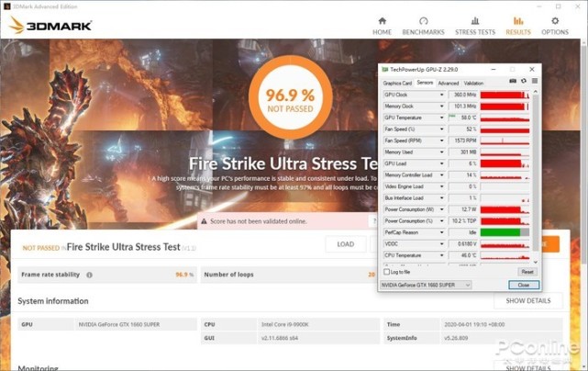Click SHOW DETAILS for System information
588x371 pixels.
pos(528,301)
